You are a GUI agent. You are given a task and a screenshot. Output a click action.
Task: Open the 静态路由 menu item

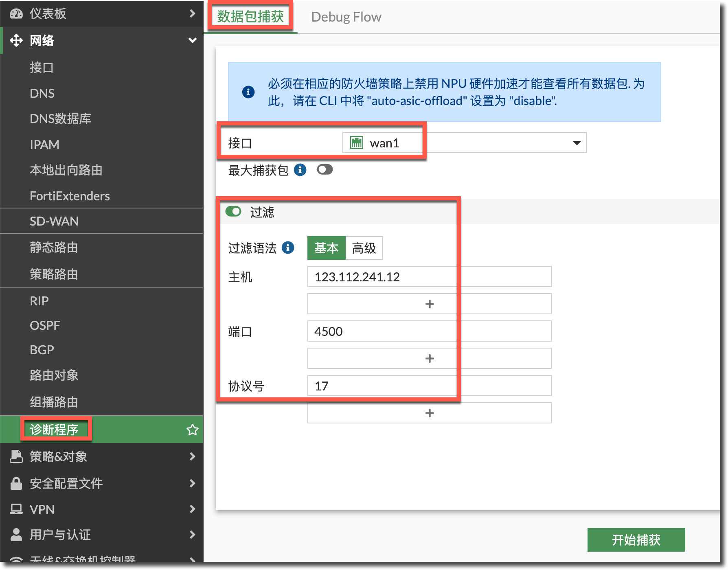tap(54, 247)
